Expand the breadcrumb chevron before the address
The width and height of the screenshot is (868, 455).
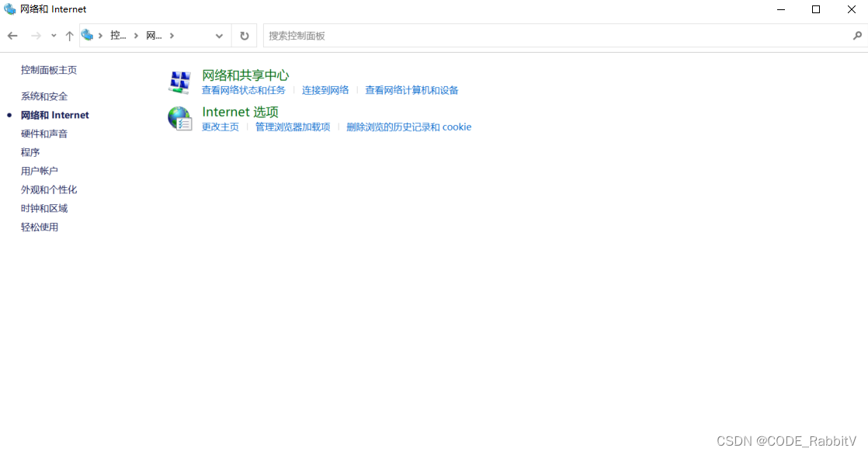99,35
